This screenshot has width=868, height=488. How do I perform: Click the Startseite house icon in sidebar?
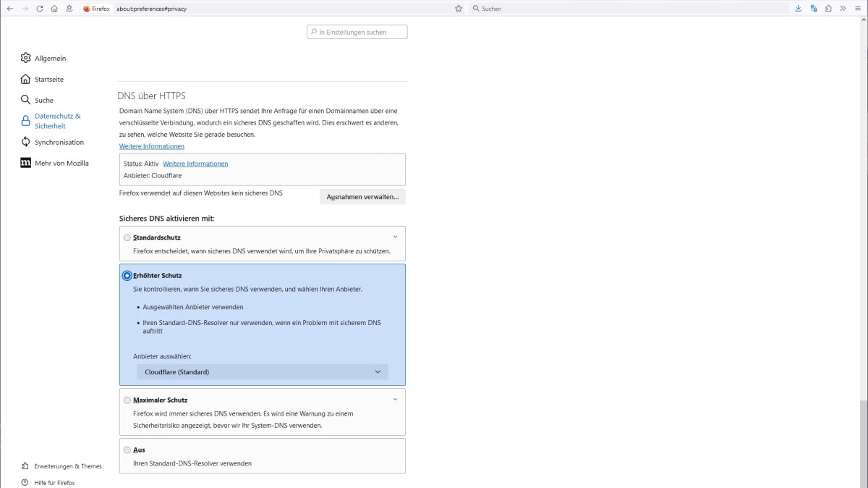pos(26,79)
